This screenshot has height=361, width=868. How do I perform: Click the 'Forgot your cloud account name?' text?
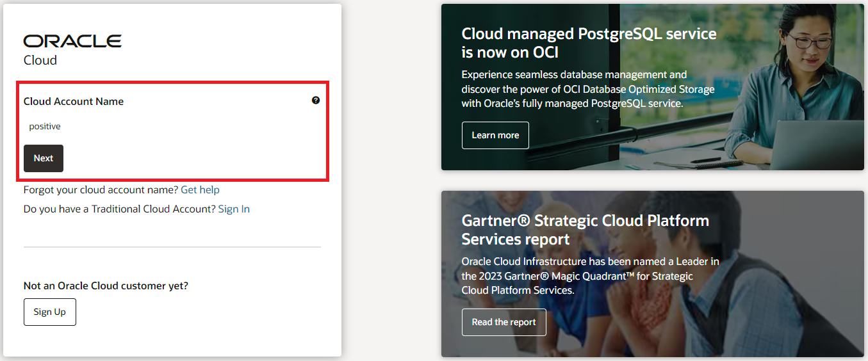pos(101,189)
